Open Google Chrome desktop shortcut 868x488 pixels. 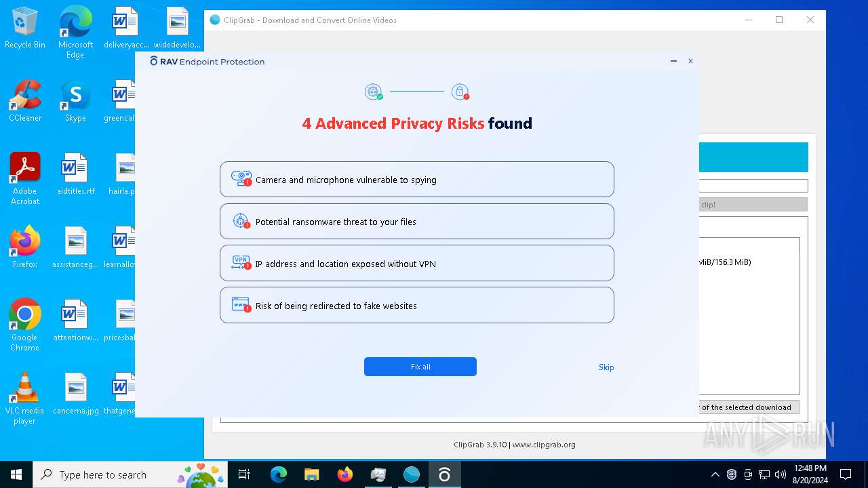[x=25, y=325]
